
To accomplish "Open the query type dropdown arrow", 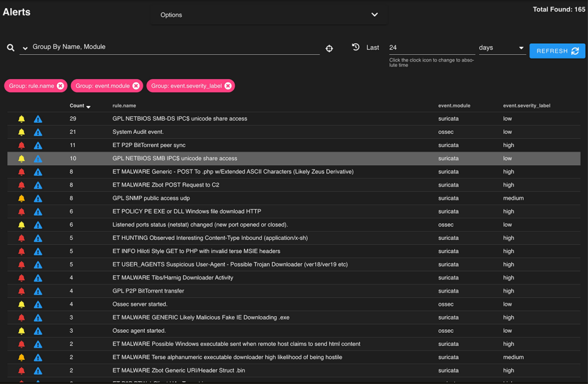I will pyautogui.click(x=25, y=49).
